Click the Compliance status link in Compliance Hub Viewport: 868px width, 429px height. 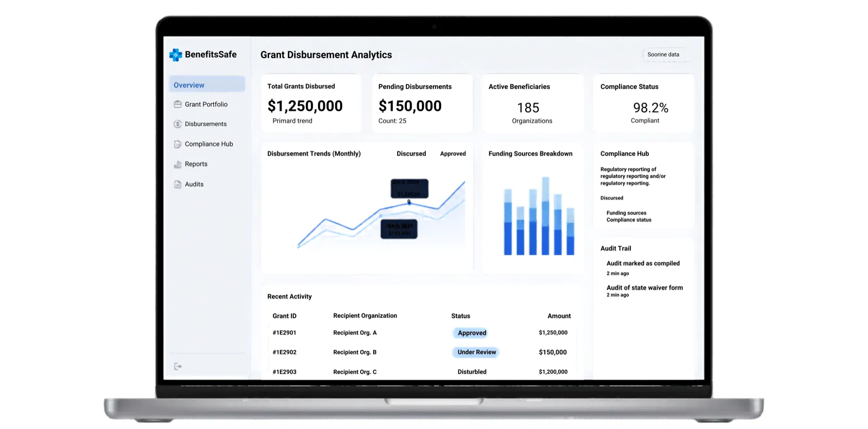point(629,220)
